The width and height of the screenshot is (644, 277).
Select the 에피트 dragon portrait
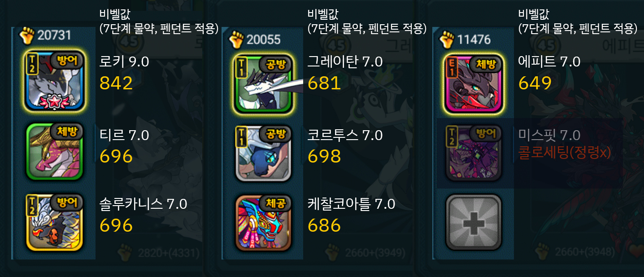coord(474,83)
